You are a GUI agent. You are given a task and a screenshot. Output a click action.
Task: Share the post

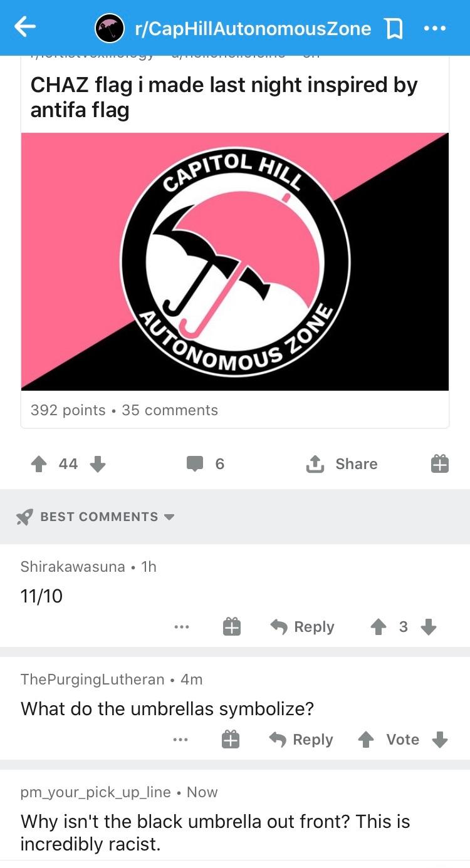pos(342,464)
